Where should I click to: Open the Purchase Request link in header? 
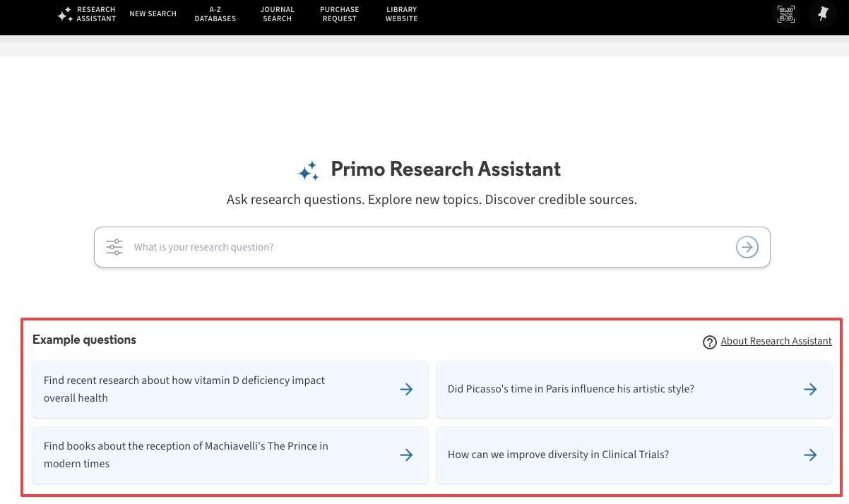click(x=339, y=14)
